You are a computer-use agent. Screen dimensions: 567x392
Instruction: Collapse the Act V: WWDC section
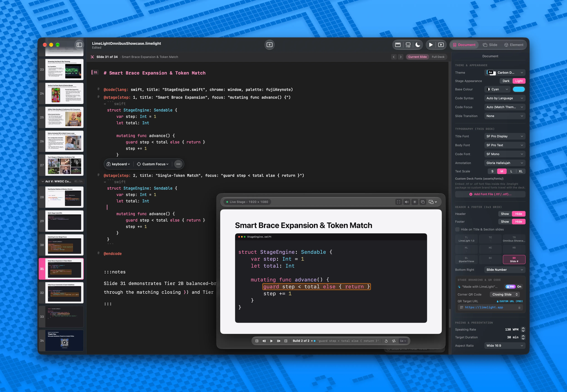43,181
